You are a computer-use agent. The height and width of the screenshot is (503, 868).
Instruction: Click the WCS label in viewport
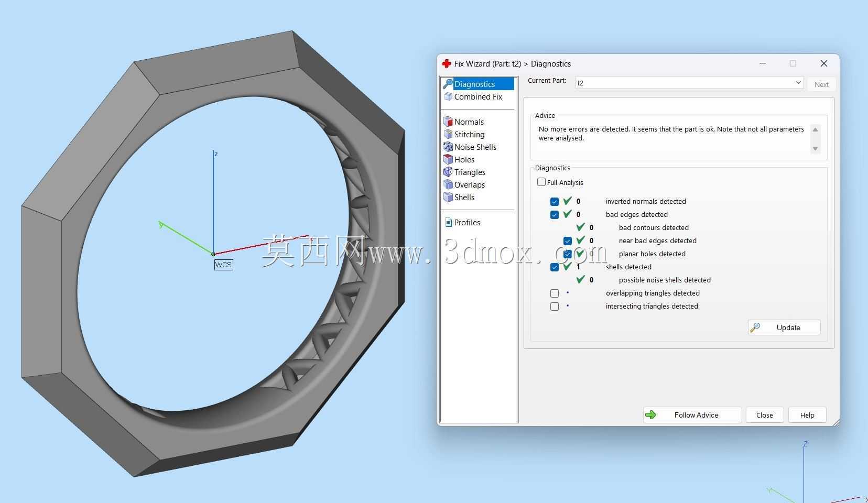(223, 265)
